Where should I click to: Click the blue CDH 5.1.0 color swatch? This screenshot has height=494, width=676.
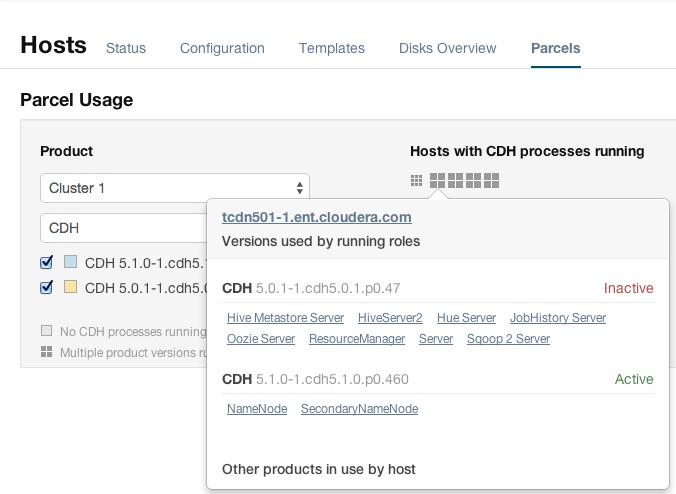pyautogui.click(x=70, y=263)
